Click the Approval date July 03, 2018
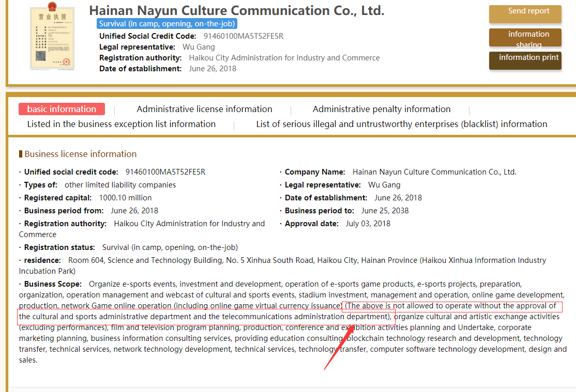Screen dimensions: 576x392 [368, 224]
